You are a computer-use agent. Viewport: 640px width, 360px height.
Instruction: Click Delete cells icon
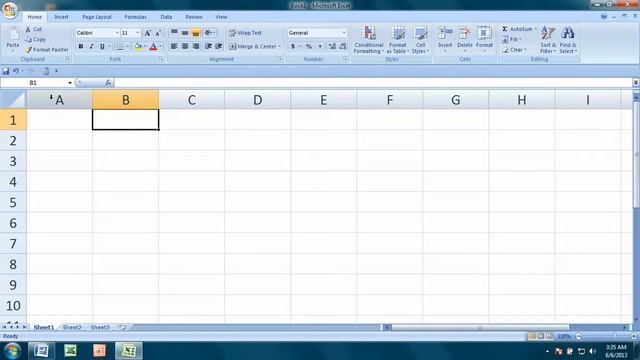coord(464,33)
